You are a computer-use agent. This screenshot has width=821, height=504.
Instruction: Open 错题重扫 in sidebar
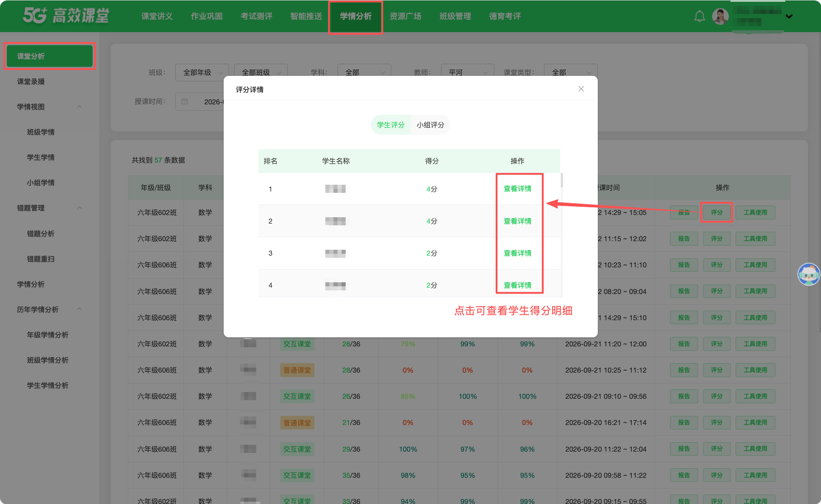41,259
